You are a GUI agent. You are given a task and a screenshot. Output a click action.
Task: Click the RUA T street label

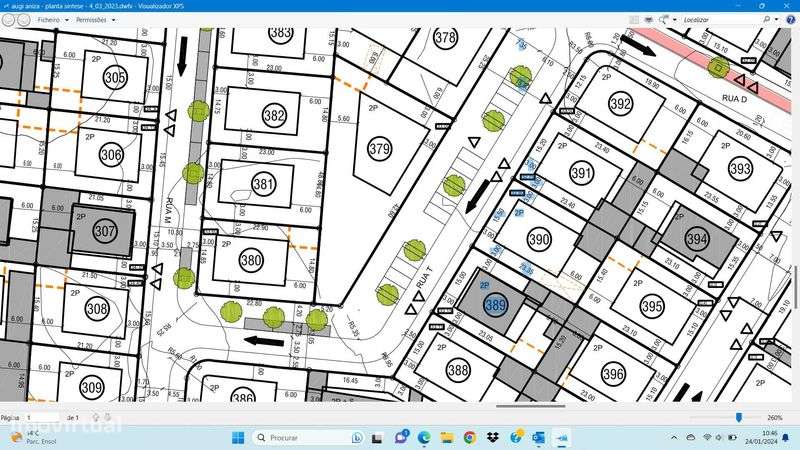point(423,278)
